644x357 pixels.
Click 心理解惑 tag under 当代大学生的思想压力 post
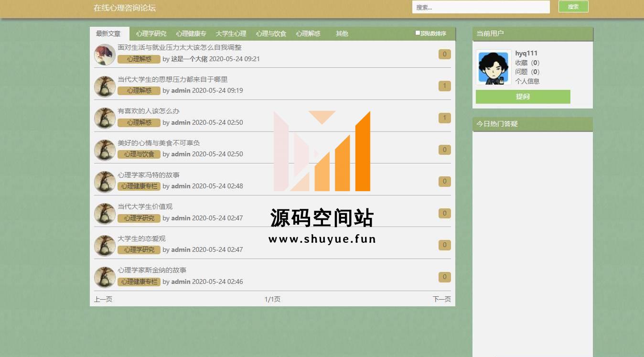click(x=139, y=90)
